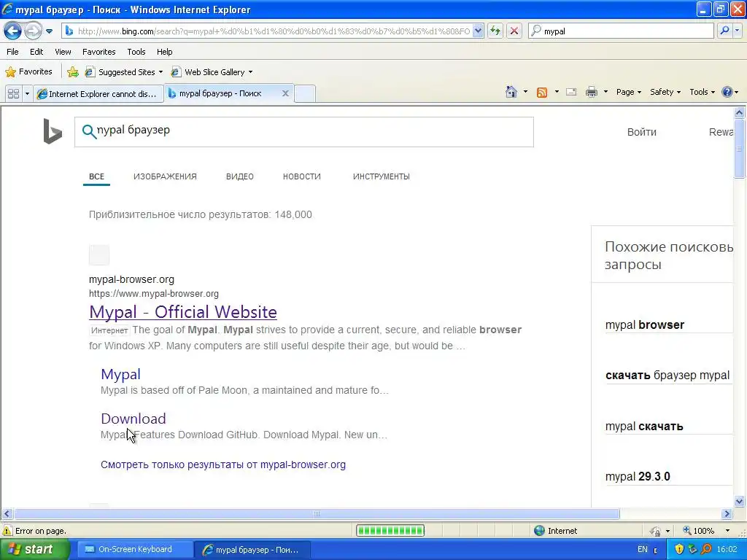Click the Favorites star button

click(28, 72)
